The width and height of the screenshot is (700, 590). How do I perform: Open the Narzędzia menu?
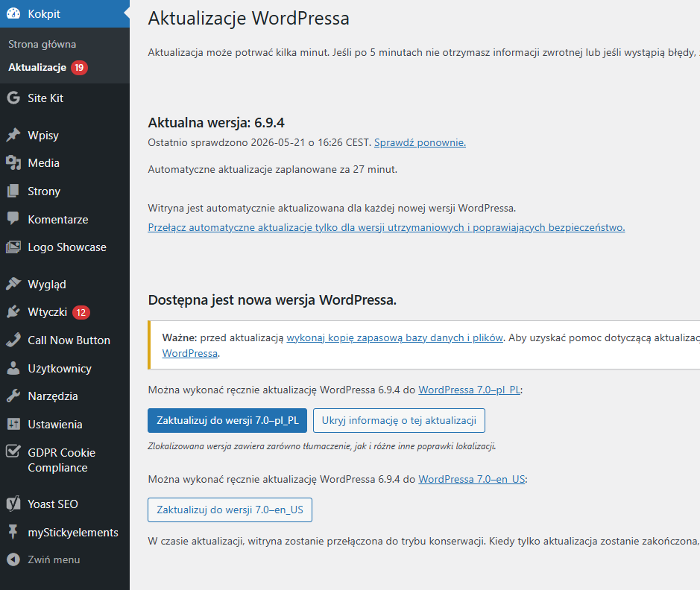click(x=65, y=396)
